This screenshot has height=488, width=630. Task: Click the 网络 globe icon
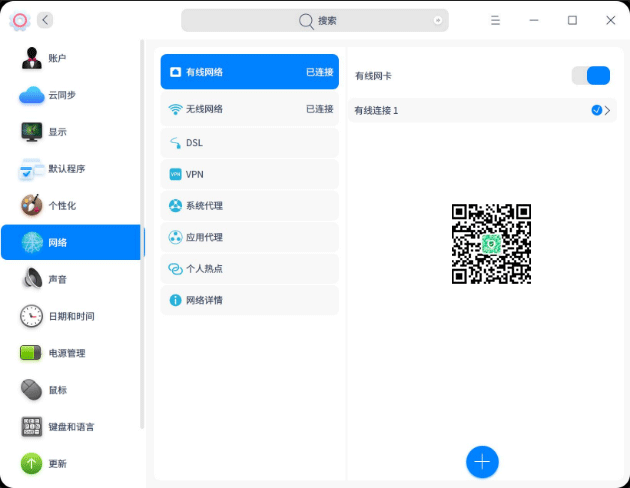[32, 242]
